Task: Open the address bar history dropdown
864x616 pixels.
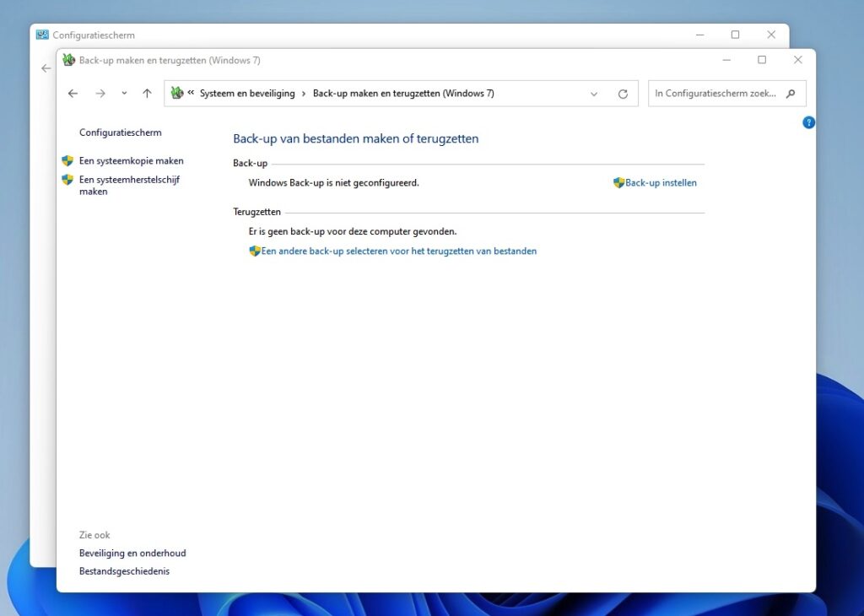Action: point(594,94)
